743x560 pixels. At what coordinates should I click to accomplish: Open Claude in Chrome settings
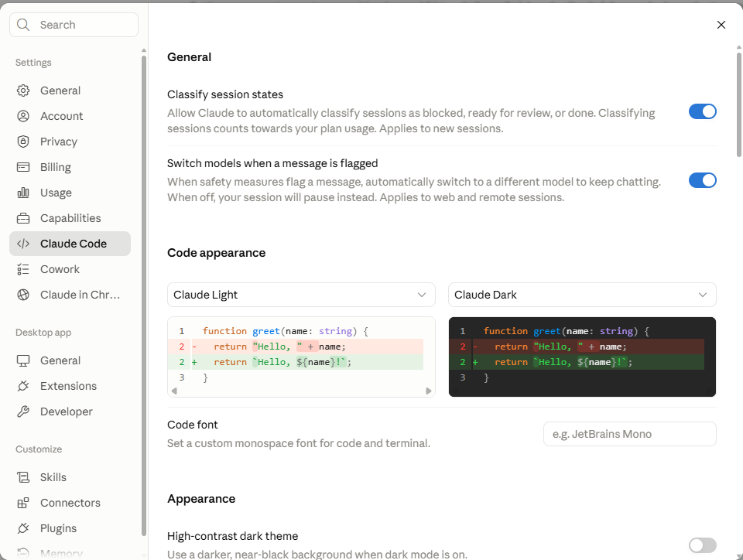[x=70, y=295]
